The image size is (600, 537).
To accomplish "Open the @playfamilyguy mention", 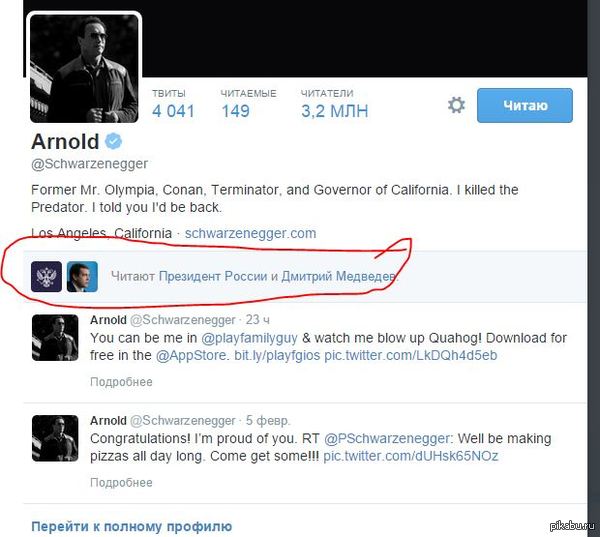I will click(x=249, y=338).
